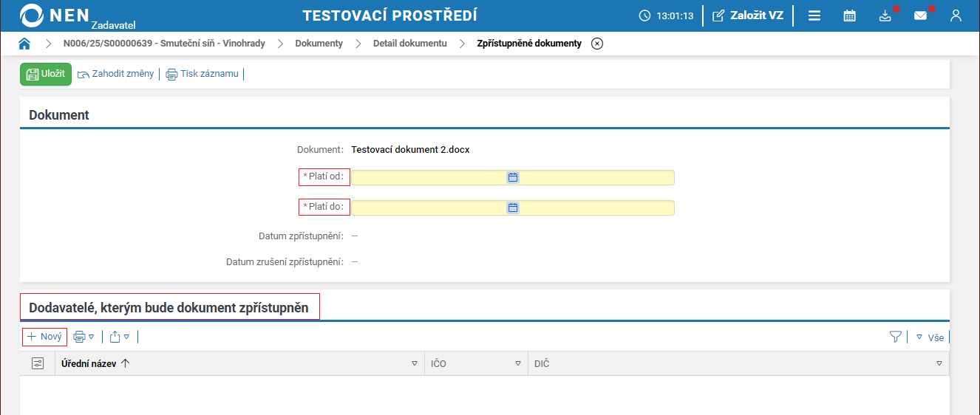Expand the Úřední název column filter

coord(415,363)
